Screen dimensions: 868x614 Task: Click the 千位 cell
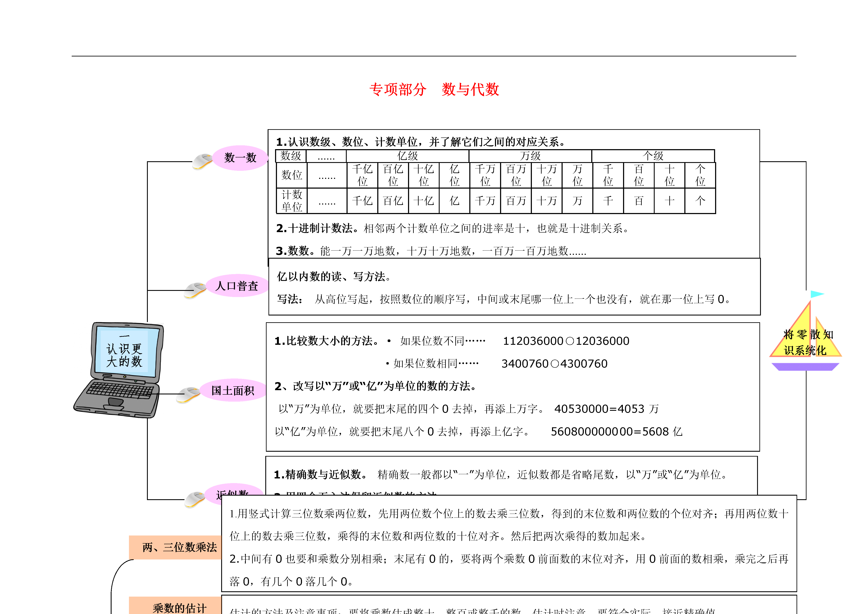pos(608,175)
